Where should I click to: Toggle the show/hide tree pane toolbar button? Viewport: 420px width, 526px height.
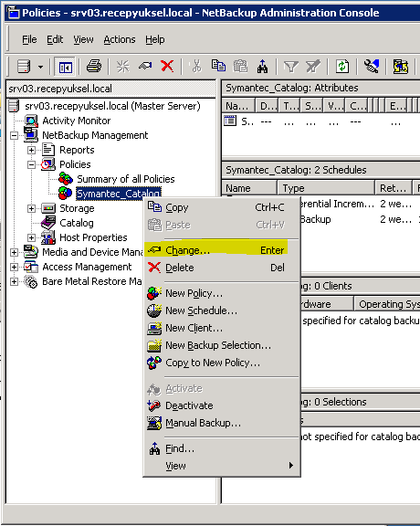click(65, 67)
